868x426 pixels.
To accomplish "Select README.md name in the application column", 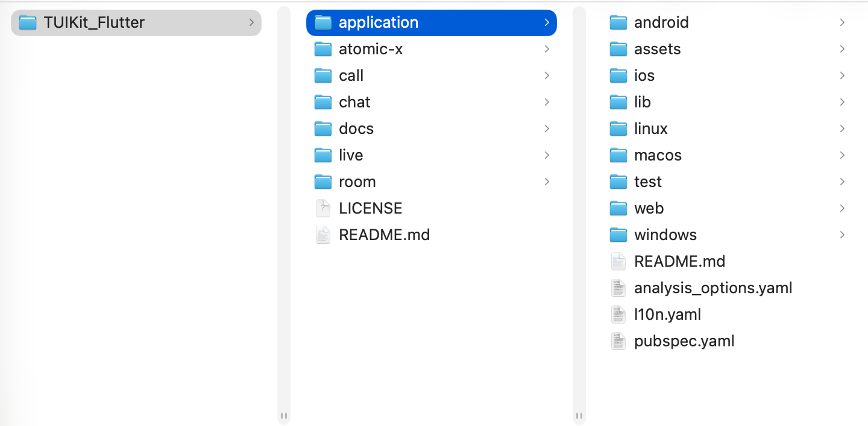I will (680, 261).
